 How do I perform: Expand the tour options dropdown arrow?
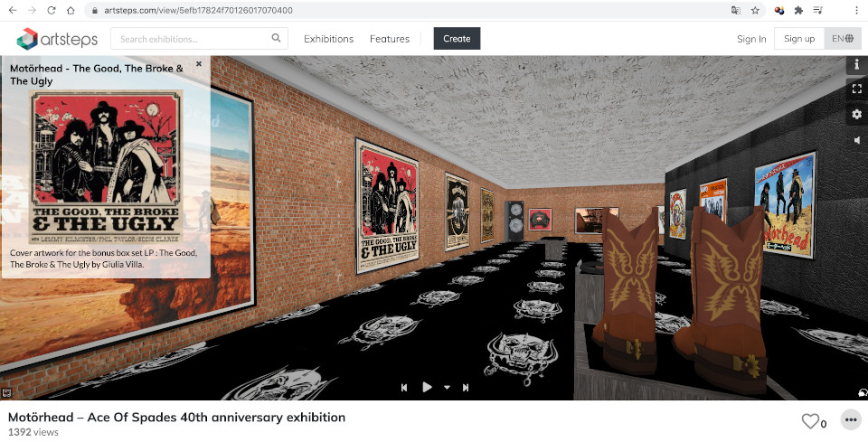coord(447,388)
